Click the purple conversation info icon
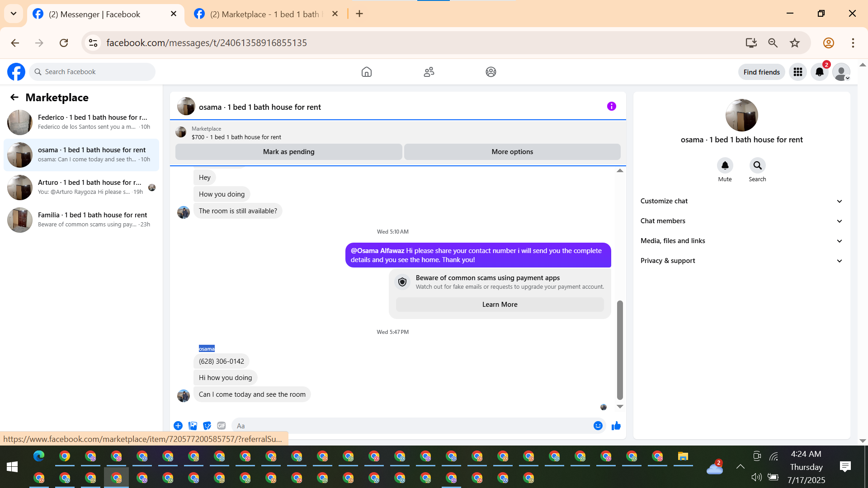The image size is (868, 488). click(x=611, y=107)
